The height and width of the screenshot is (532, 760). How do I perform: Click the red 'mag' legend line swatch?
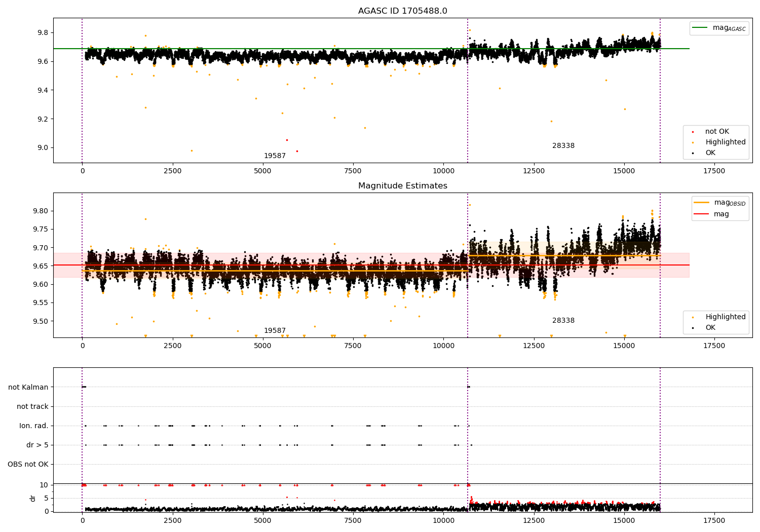(x=702, y=214)
